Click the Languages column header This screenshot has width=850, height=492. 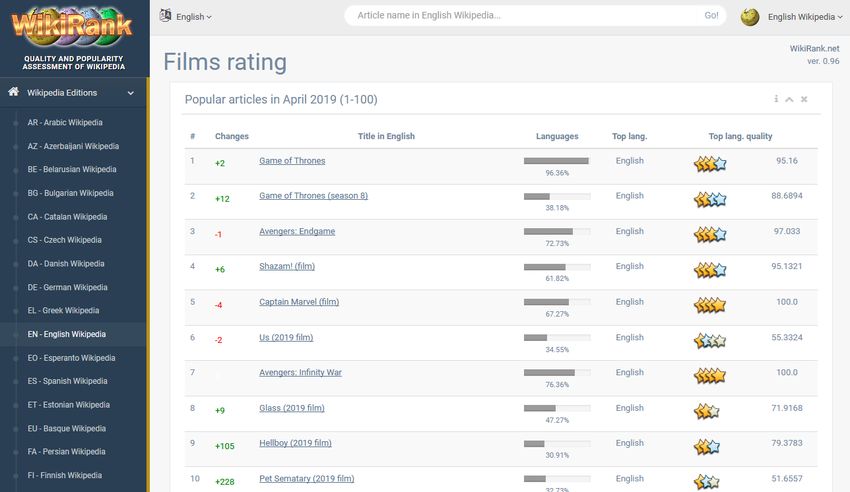(557, 137)
